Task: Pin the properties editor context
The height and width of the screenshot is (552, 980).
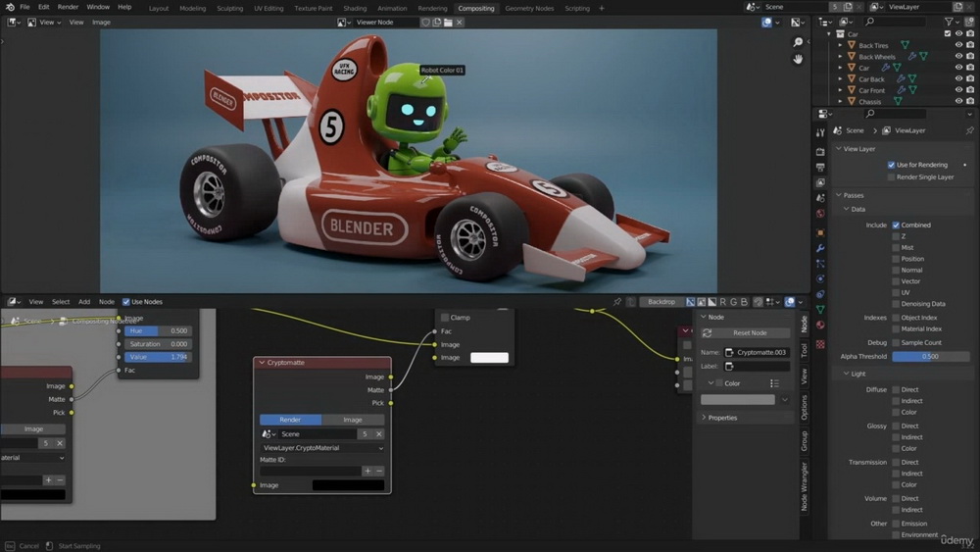Action: pos(969,130)
